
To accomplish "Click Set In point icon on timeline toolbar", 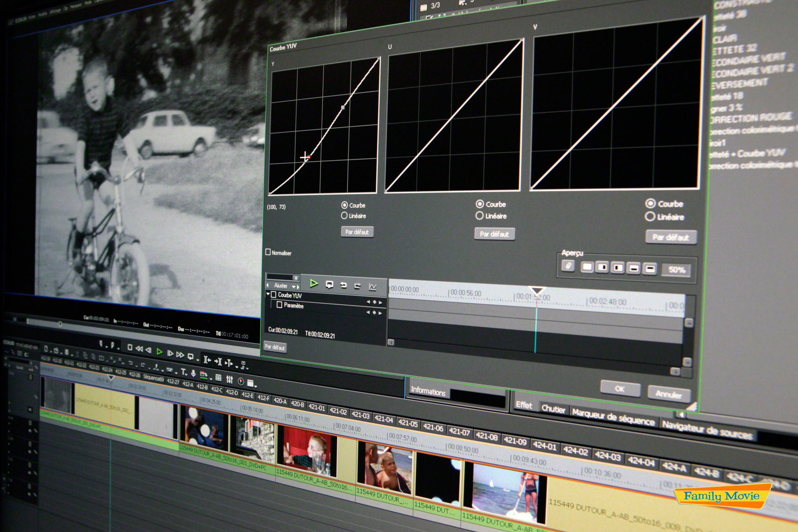I will click(207, 360).
